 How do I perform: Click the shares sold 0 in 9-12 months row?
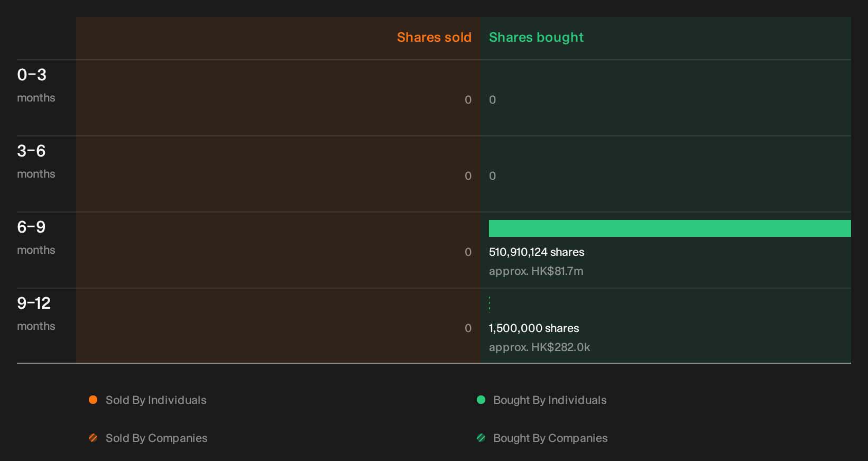coord(468,328)
